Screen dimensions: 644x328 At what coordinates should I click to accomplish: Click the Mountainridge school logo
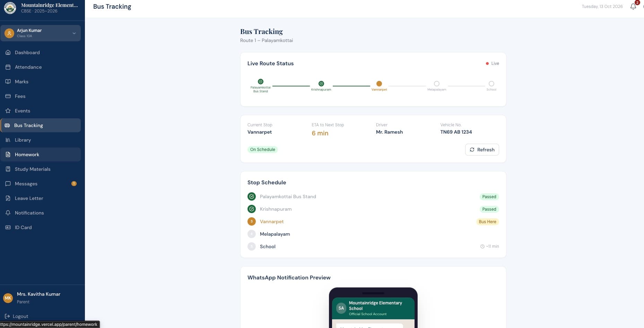pyautogui.click(x=10, y=8)
